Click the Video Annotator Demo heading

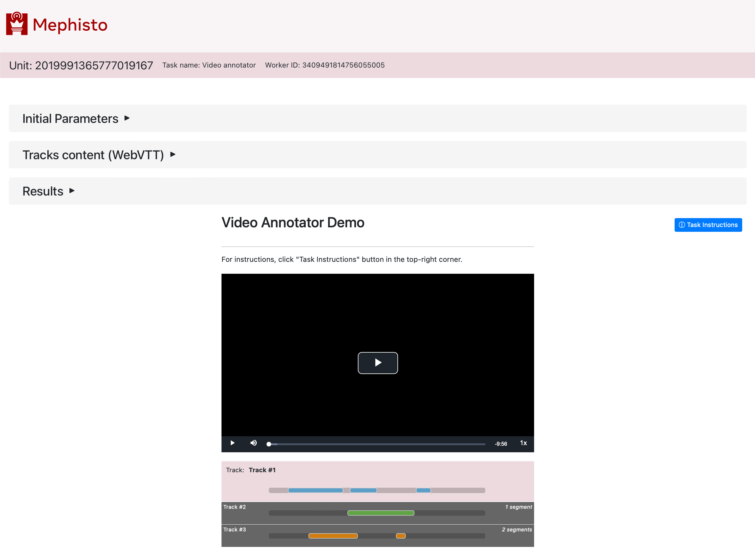(293, 222)
